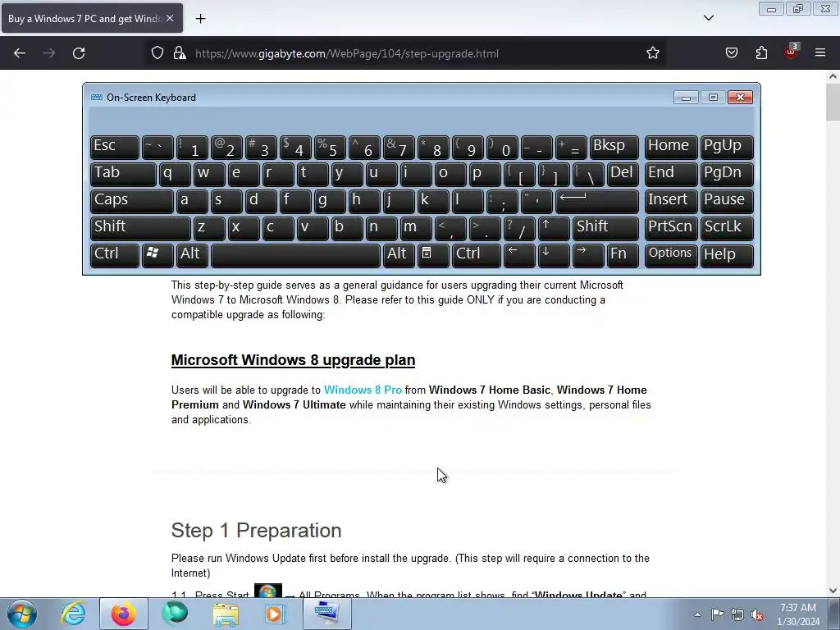The height and width of the screenshot is (630, 840).
Task: Switch to Firefox in the taskbar
Action: (x=124, y=614)
